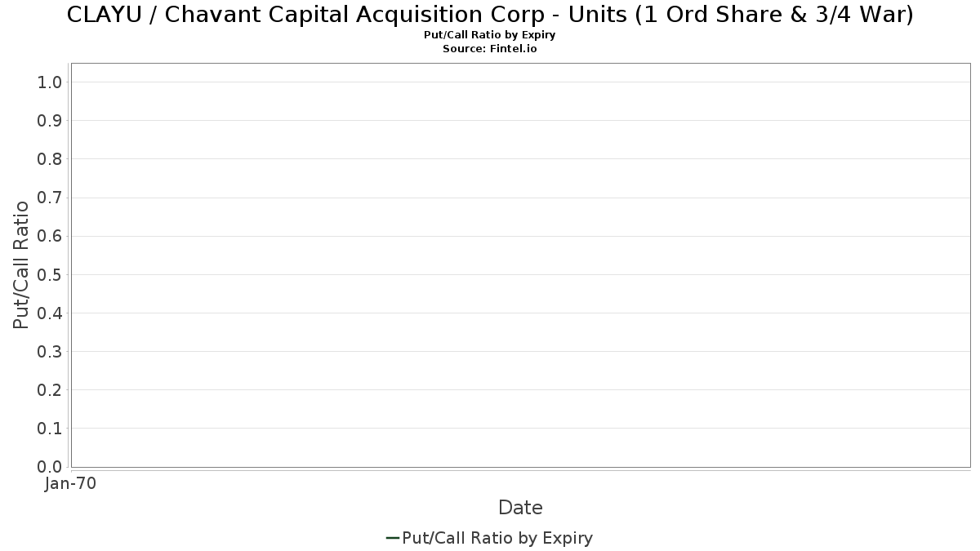
Task: Click the 0.0 y-axis tick label
Action: coord(50,467)
